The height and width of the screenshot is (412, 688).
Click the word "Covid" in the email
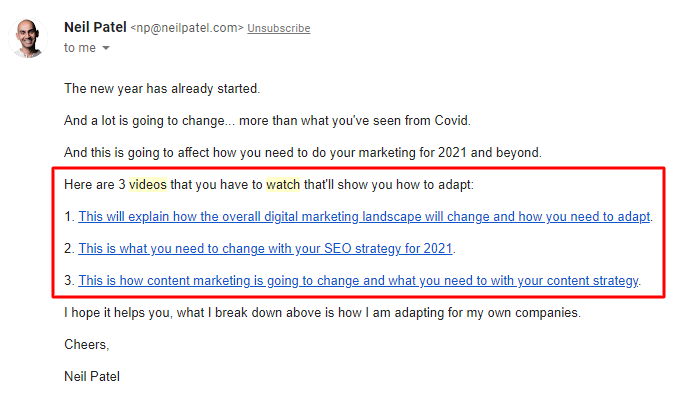451,121
